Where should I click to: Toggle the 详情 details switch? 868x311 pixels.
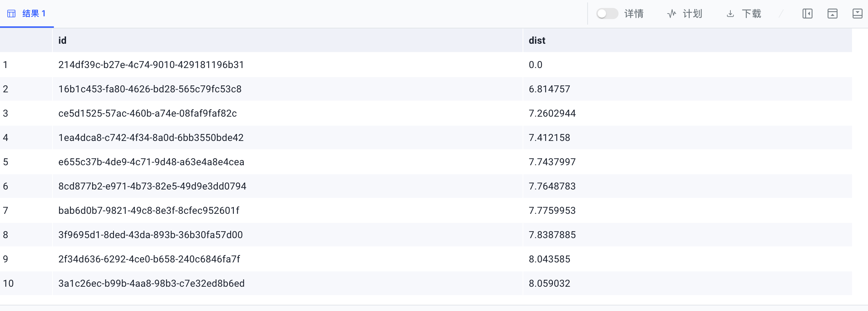click(x=607, y=14)
